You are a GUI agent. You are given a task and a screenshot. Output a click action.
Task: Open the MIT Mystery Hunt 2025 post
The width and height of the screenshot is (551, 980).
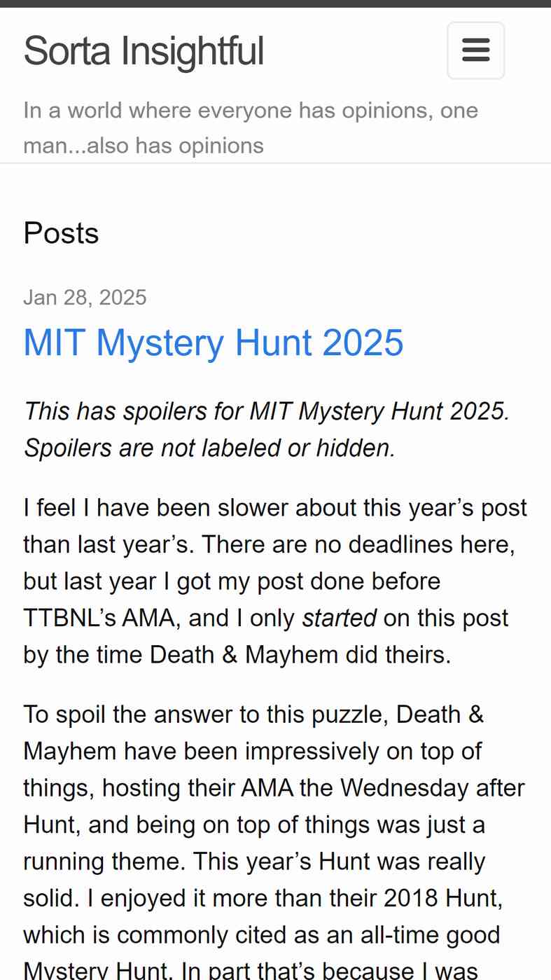[x=214, y=343]
